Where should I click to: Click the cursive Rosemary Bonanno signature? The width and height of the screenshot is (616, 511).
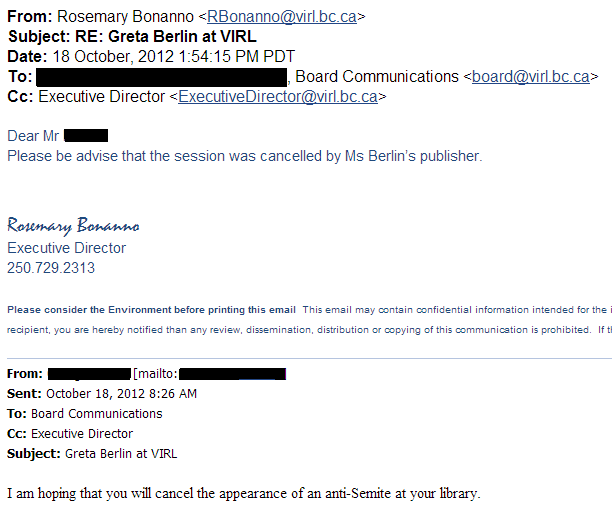tap(73, 225)
